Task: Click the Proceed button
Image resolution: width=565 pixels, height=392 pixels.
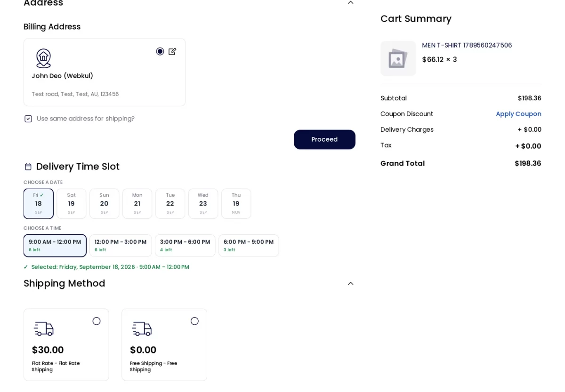Action: (x=324, y=139)
